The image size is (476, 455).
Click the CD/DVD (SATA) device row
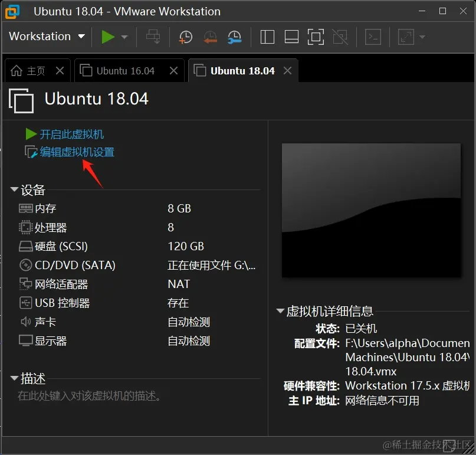pos(137,265)
